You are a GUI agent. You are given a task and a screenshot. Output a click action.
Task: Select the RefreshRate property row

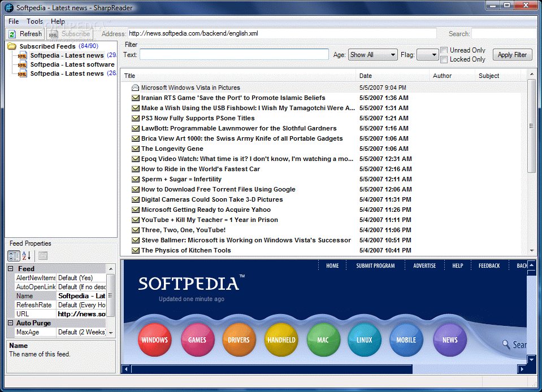point(60,305)
